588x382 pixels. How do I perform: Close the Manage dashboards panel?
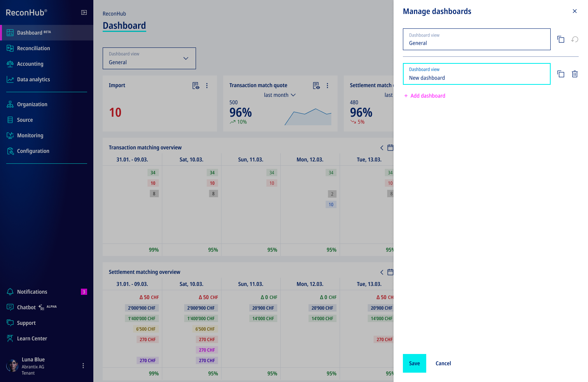click(x=574, y=11)
